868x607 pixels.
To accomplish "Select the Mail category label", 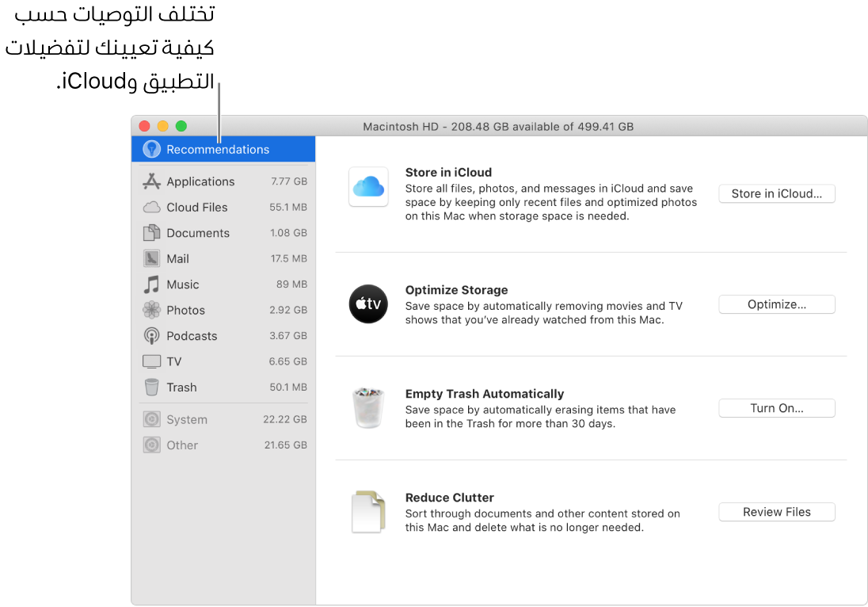I will 177,258.
